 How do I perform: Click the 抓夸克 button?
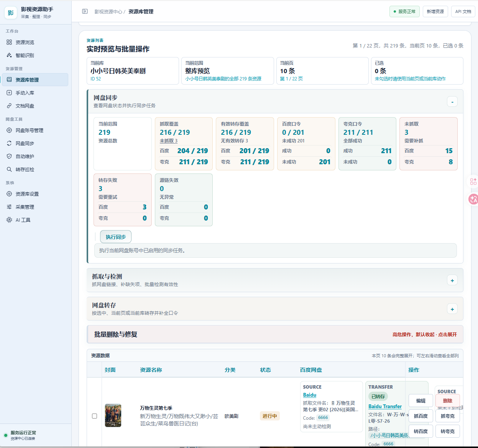point(448,416)
